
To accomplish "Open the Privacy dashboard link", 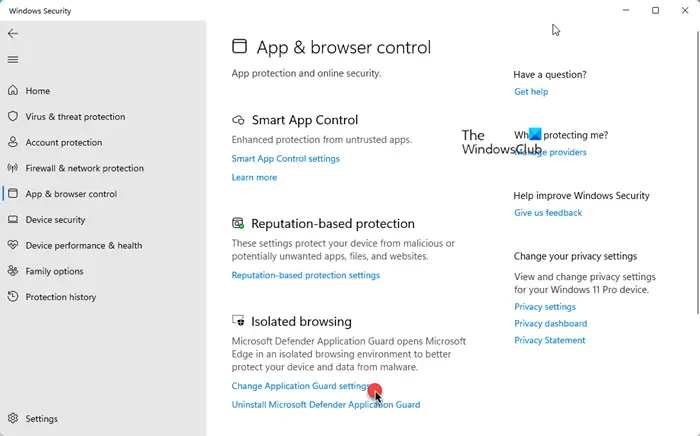I will [550, 324].
